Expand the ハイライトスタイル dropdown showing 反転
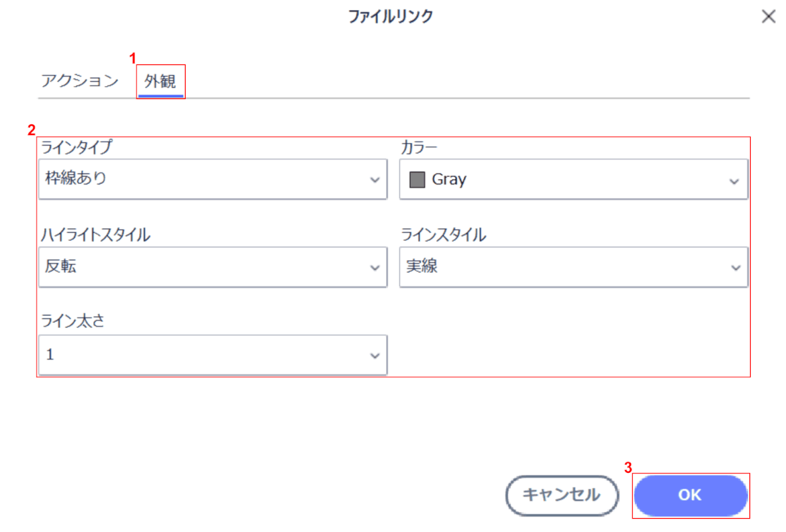This screenshot has width=786, height=532. (200, 267)
